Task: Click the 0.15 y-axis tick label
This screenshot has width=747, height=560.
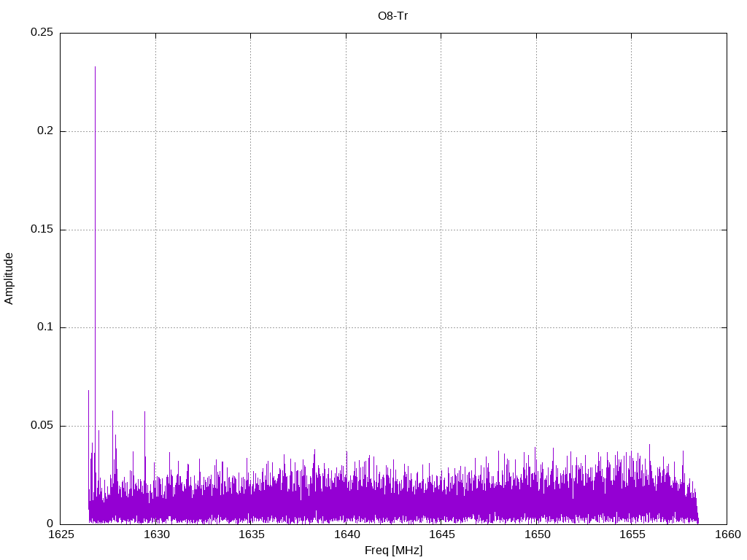Action: 42,230
